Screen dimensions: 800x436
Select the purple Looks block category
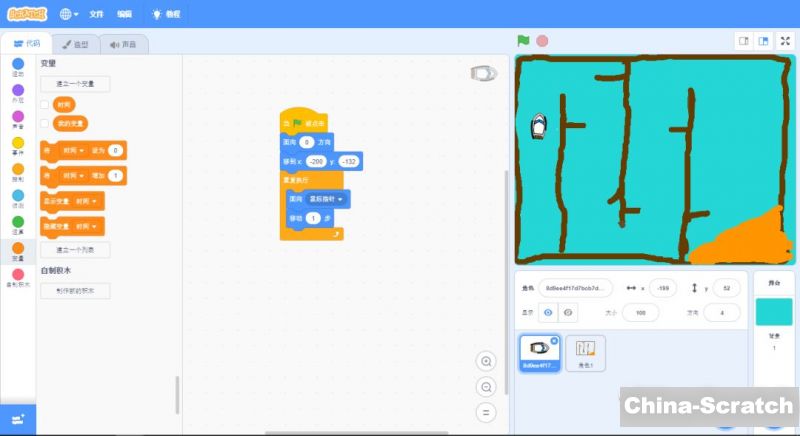[18, 91]
